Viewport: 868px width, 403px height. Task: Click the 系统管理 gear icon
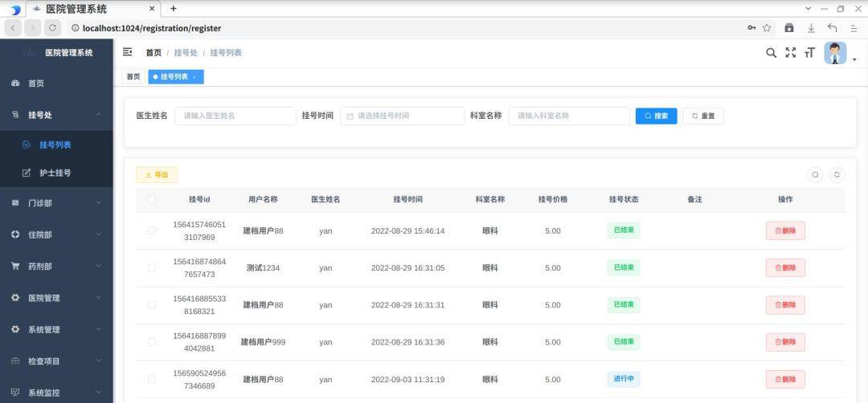[x=15, y=329]
